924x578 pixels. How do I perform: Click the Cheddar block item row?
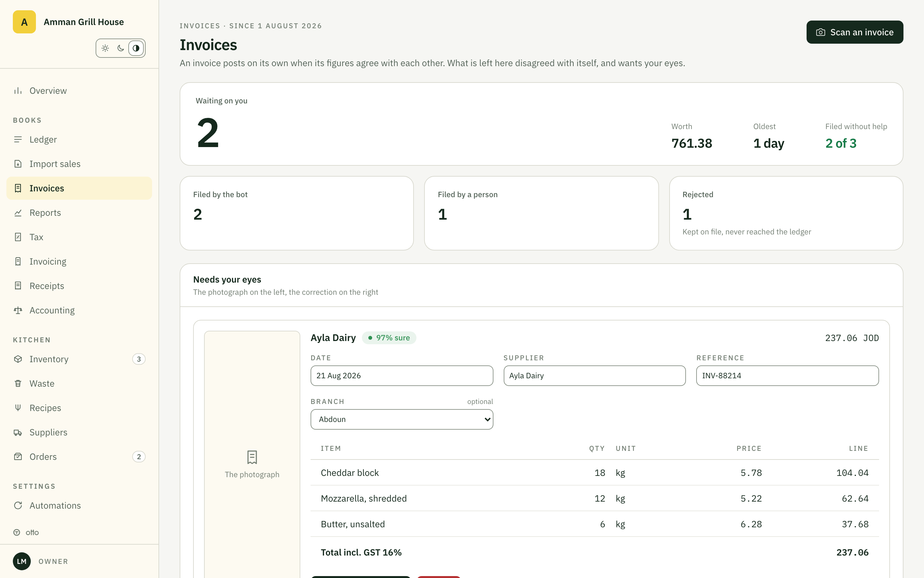(595, 473)
